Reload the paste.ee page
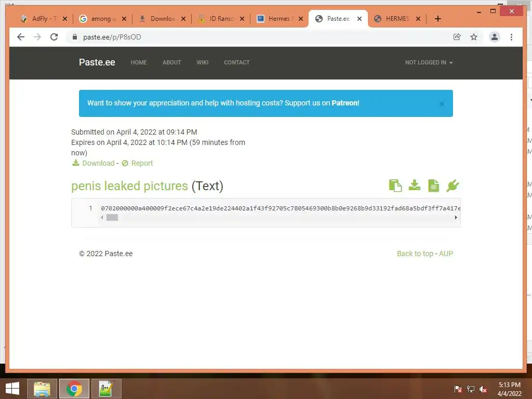This screenshot has width=532, height=399. pyautogui.click(x=54, y=37)
